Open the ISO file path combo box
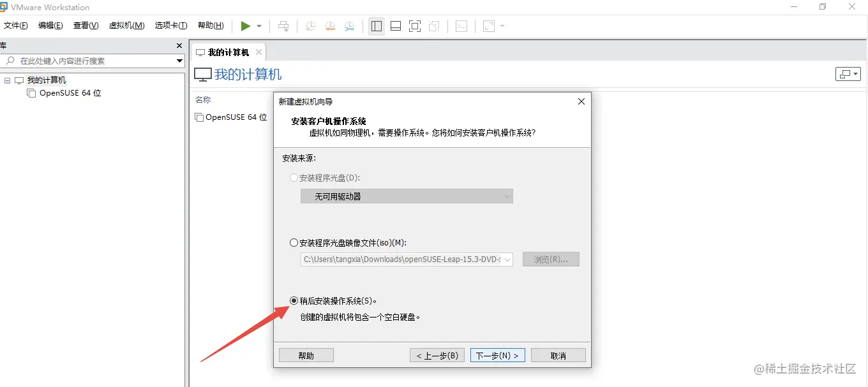The width and height of the screenshot is (868, 387). click(x=407, y=259)
